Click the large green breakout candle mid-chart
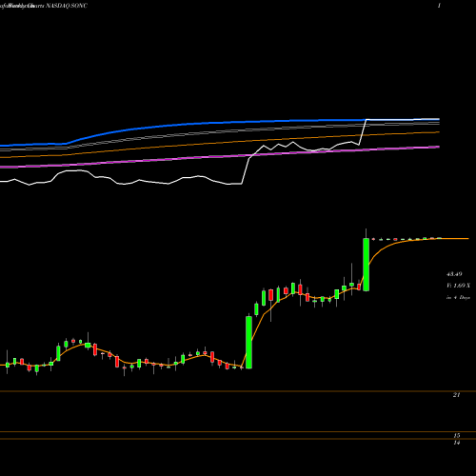 pos(248,342)
